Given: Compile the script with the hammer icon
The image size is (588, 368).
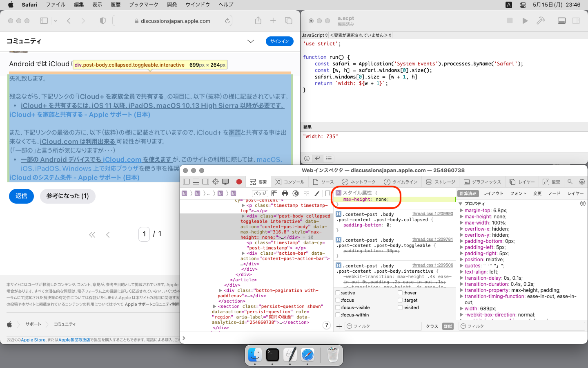Looking at the screenshot, I should 541,21.
